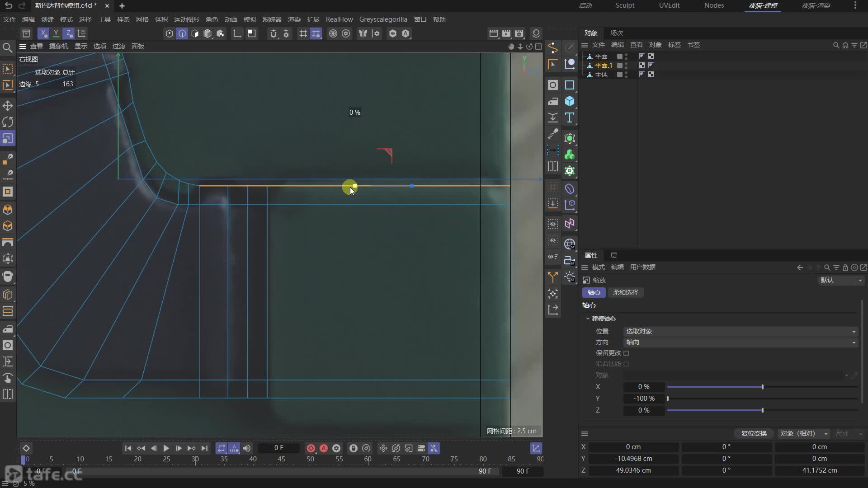This screenshot has height=488, width=868.
Task: Open the 文件 menu in main menu bar
Action: 9,19
